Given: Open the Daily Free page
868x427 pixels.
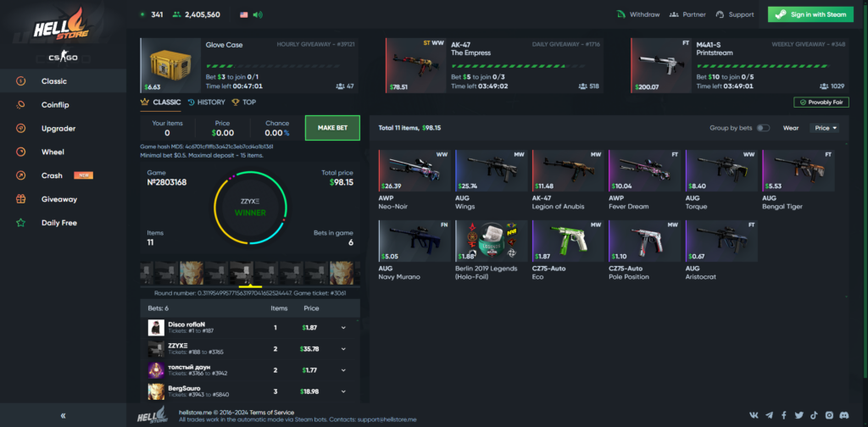Looking at the screenshot, I should [63, 223].
